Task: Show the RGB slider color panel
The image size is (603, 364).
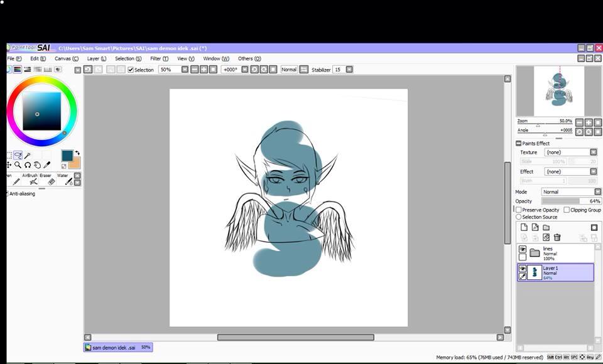Action: tap(18, 70)
